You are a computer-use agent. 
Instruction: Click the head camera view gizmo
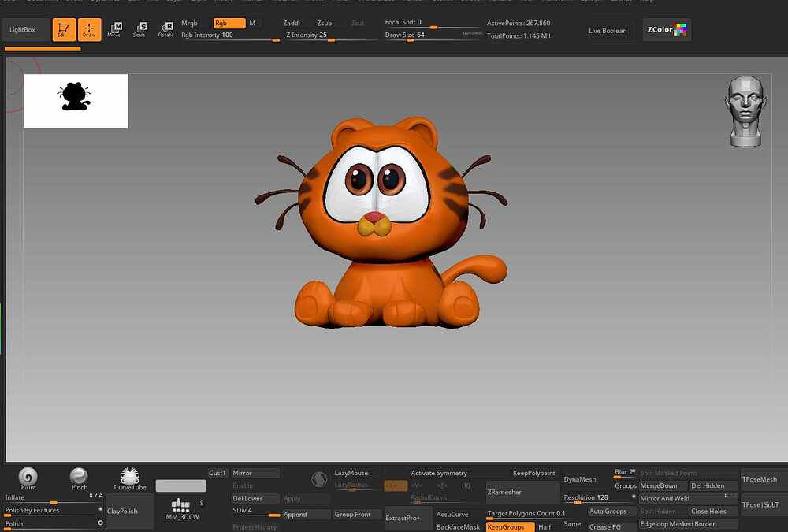pyautogui.click(x=745, y=111)
